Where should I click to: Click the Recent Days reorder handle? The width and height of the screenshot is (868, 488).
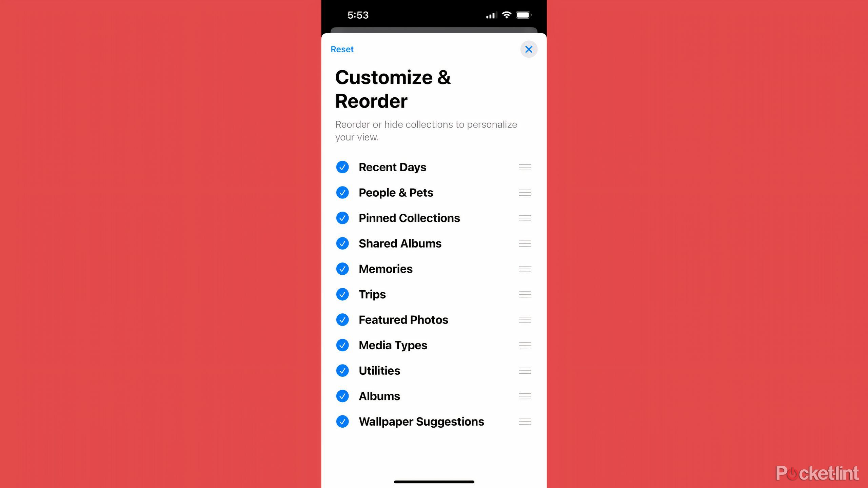click(x=525, y=167)
